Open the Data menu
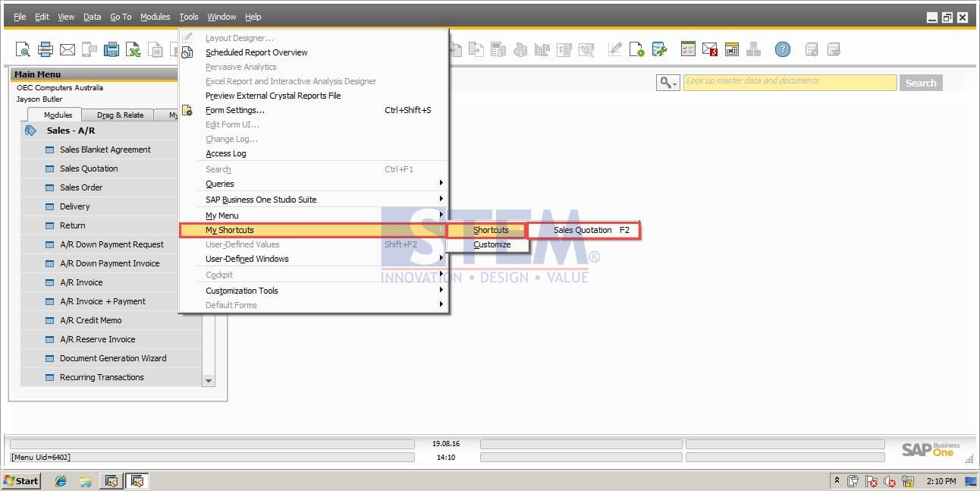 tap(92, 17)
